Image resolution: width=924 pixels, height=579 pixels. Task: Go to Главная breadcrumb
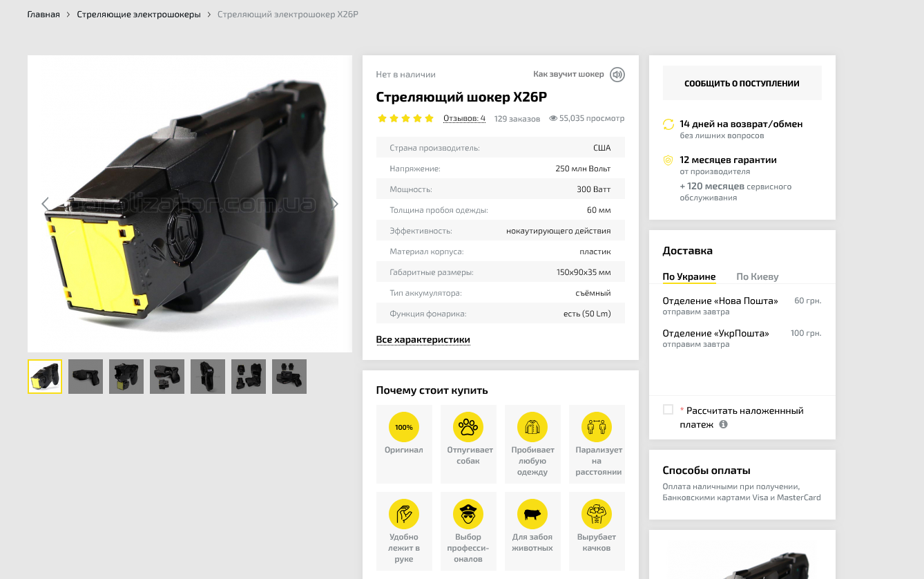coord(44,15)
